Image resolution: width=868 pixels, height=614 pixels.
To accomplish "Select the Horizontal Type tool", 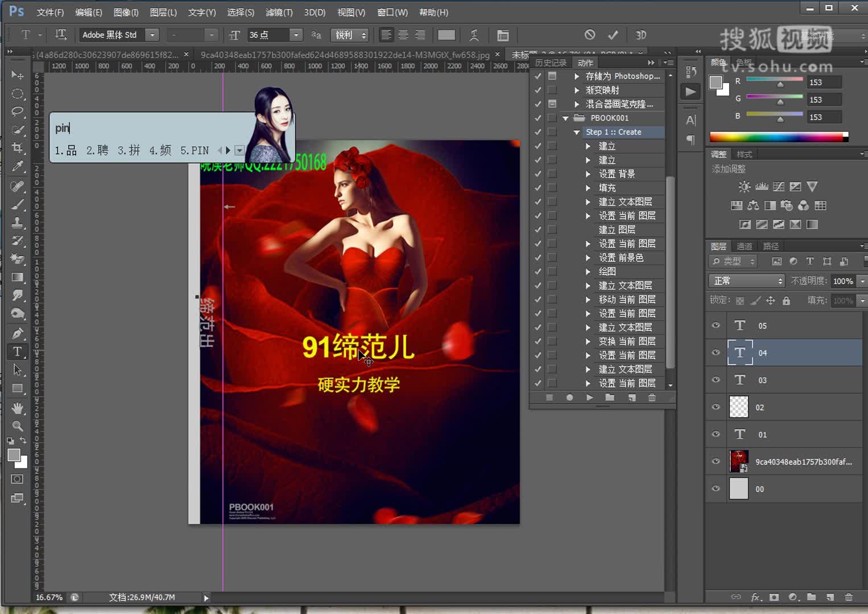I will coord(17,352).
